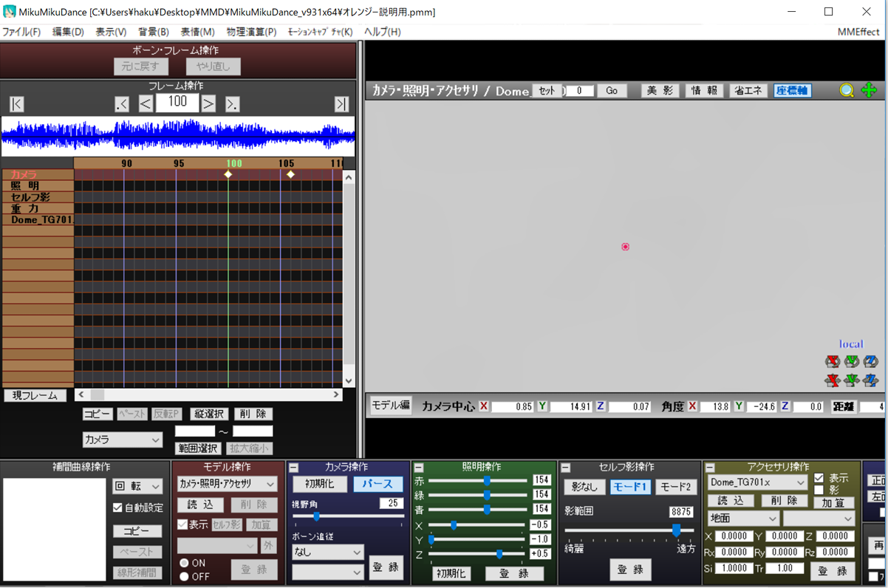Collapse the セルフ影操作 panel minus icon
Viewport: 888px width, 588px height.
[566, 468]
